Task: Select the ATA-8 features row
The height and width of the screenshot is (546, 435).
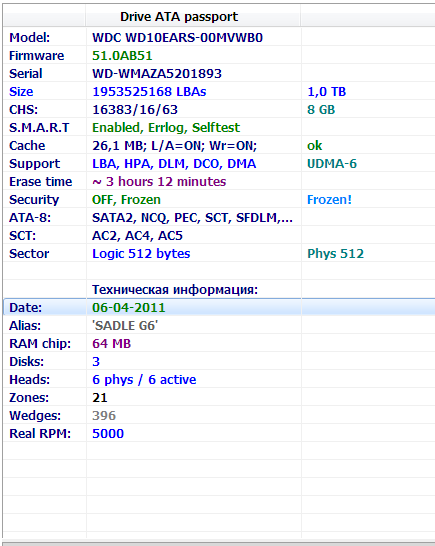Action: (x=219, y=218)
